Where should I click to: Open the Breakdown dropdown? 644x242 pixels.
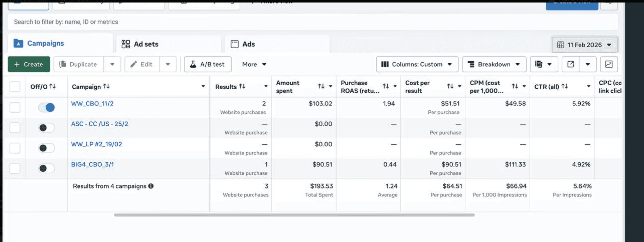[x=494, y=64]
